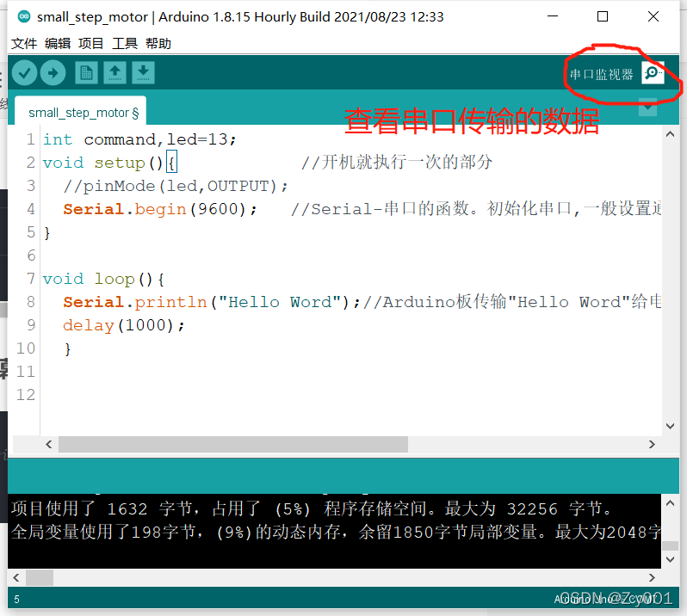
Task: Open the 帮助 menu
Action: coord(158,43)
